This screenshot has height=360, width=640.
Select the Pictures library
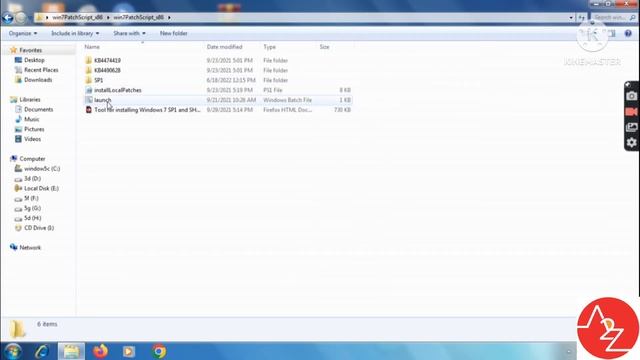click(x=34, y=129)
